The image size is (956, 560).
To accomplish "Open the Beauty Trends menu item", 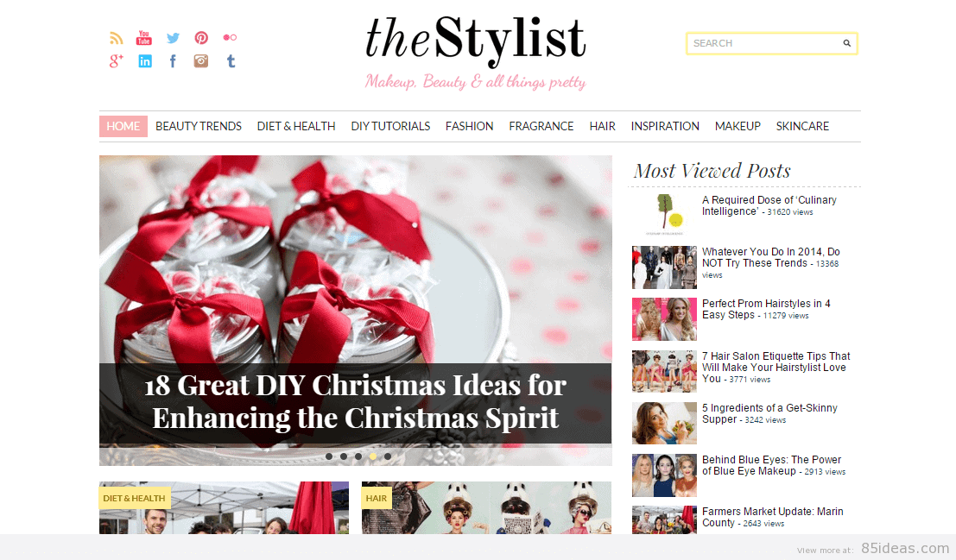I will tap(199, 126).
